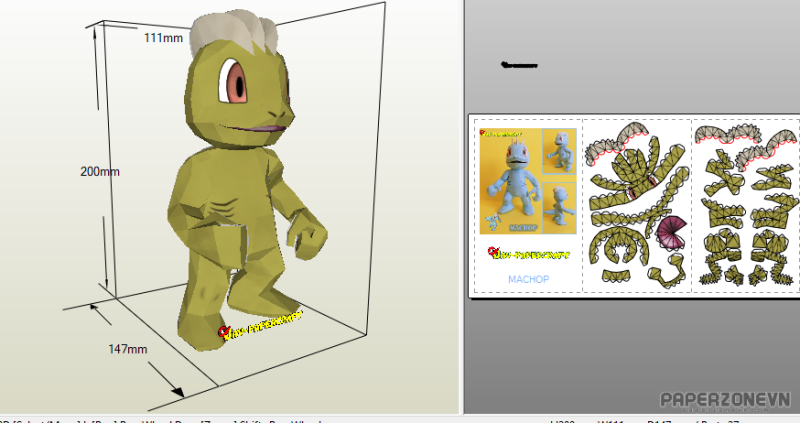Select the Machop 3D model's eye
The height and width of the screenshot is (423, 800).
click(x=233, y=81)
